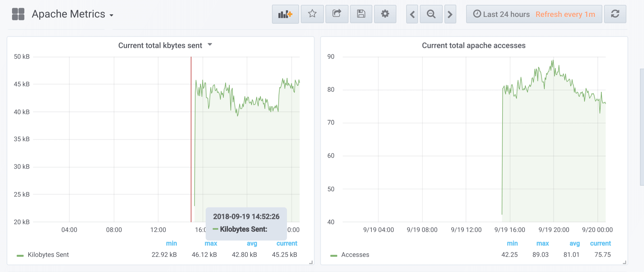Viewport: 644px width, 272px height.
Task: Click the Kilobytes Sent green color swatch
Action: pos(20,256)
